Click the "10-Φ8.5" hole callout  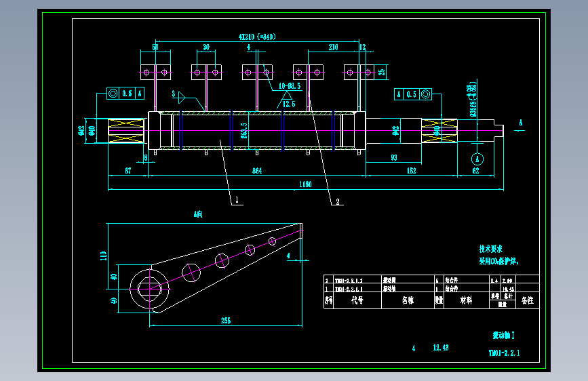coord(290,86)
